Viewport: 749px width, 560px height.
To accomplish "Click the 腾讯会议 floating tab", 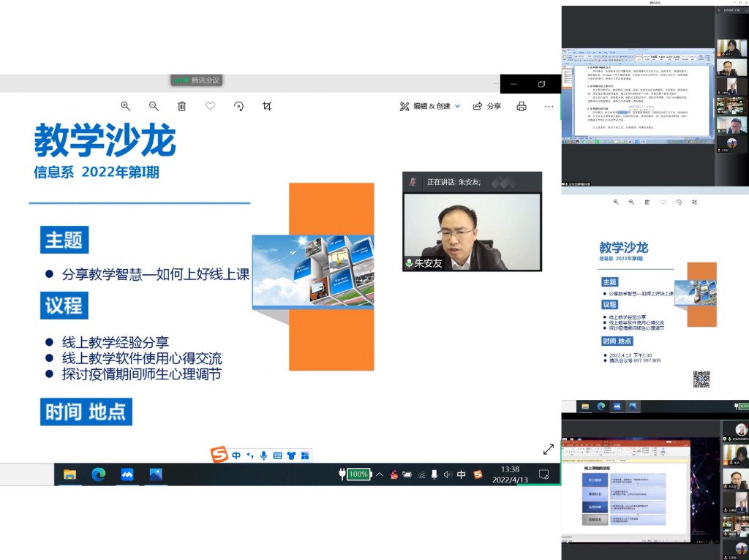I will pyautogui.click(x=197, y=80).
